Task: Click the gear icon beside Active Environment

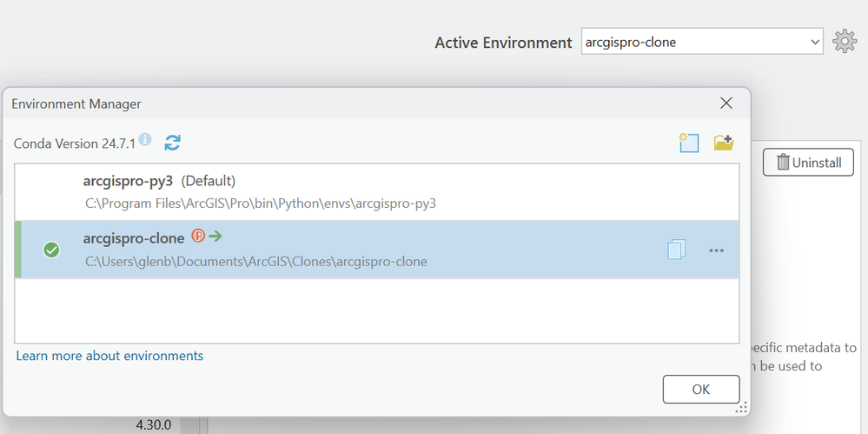Action: [845, 42]
